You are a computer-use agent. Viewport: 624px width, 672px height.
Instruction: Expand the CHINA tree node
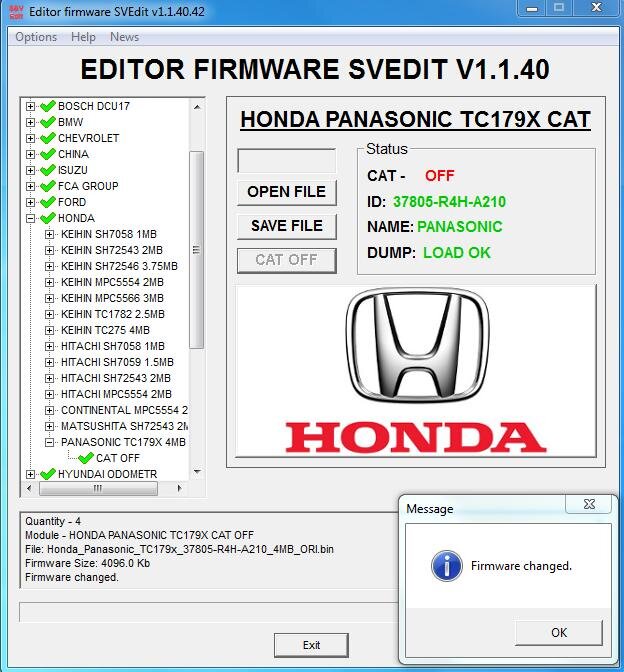30,154
